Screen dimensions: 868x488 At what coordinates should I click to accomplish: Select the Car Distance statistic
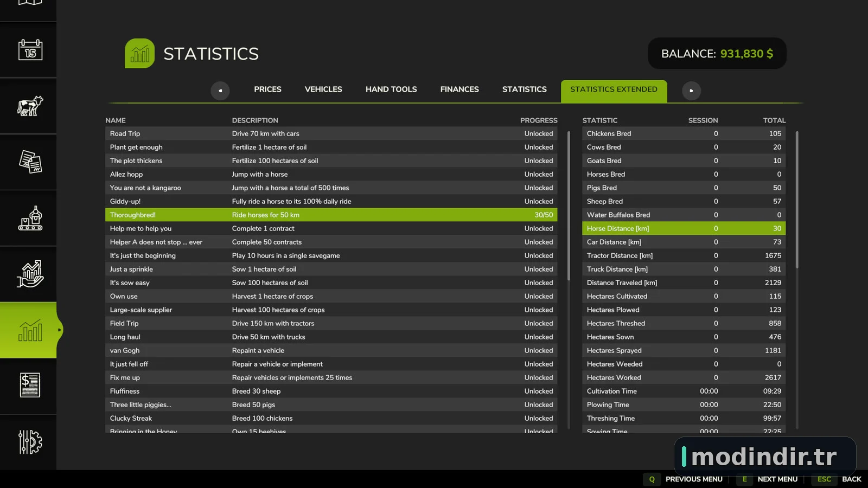point(684,242)
